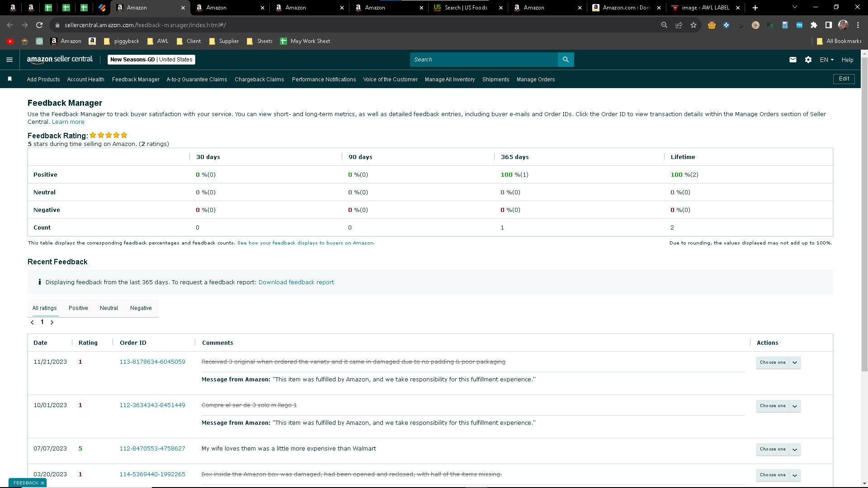This screenshot has width=868, height=488.
Task: Open the messages envelope icon
Action: pos(793,60)
